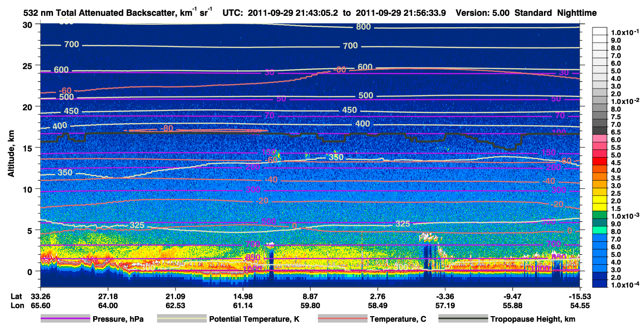Viewport: 644px width, 330px height.
Task: Click the colorbar label 1.0x10-2
Action: (x=625, y=101)
